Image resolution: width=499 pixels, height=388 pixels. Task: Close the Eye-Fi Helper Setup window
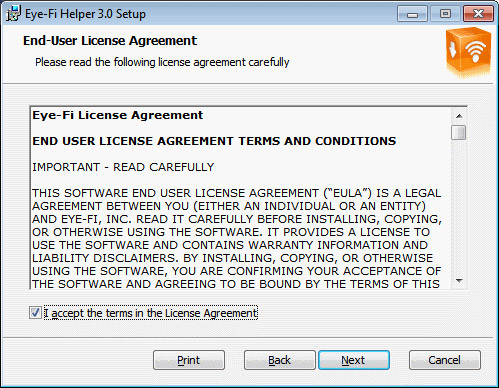[x=478, y=14]
